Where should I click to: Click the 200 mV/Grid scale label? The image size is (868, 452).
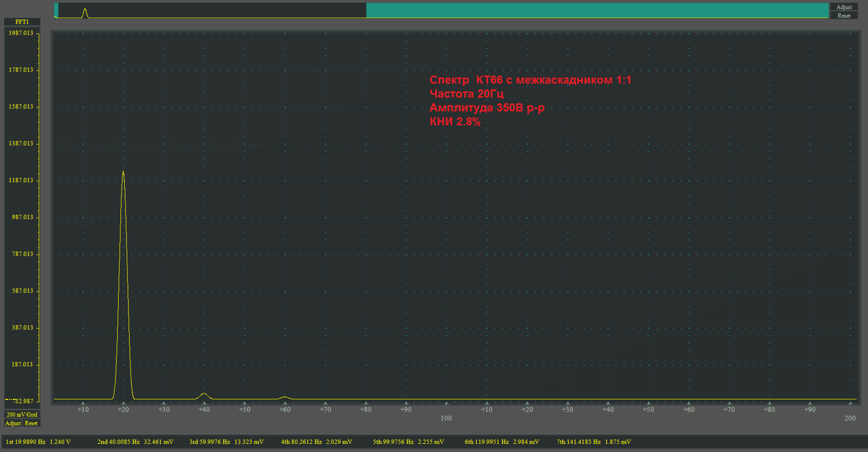(x=22, y=415)
